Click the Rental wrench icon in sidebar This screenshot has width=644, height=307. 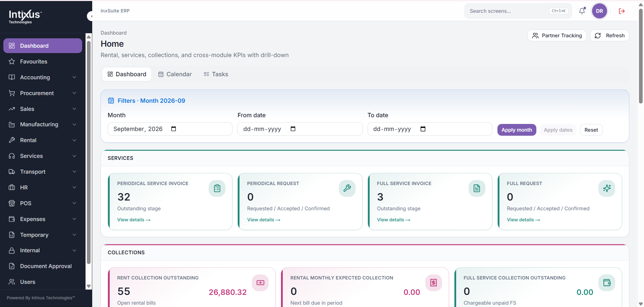[x=12, y=140]
